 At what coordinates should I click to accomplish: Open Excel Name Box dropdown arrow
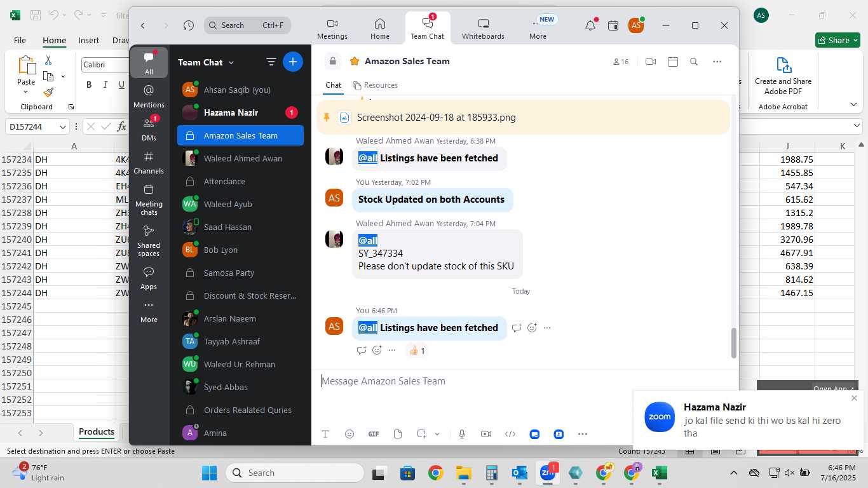[62, 126]
